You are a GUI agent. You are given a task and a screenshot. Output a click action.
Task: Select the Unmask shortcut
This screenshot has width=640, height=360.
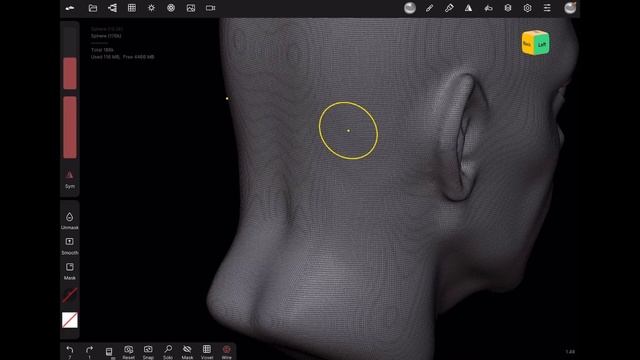coord(70,220)
